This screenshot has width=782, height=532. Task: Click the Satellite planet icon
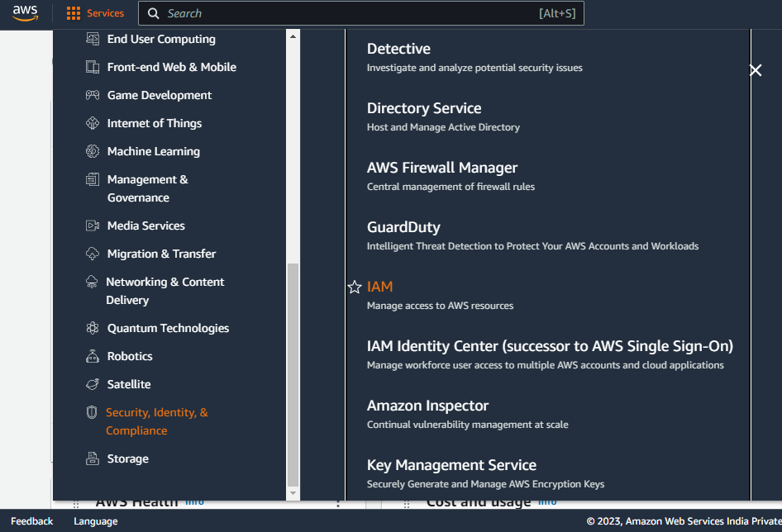coord(93,384)
